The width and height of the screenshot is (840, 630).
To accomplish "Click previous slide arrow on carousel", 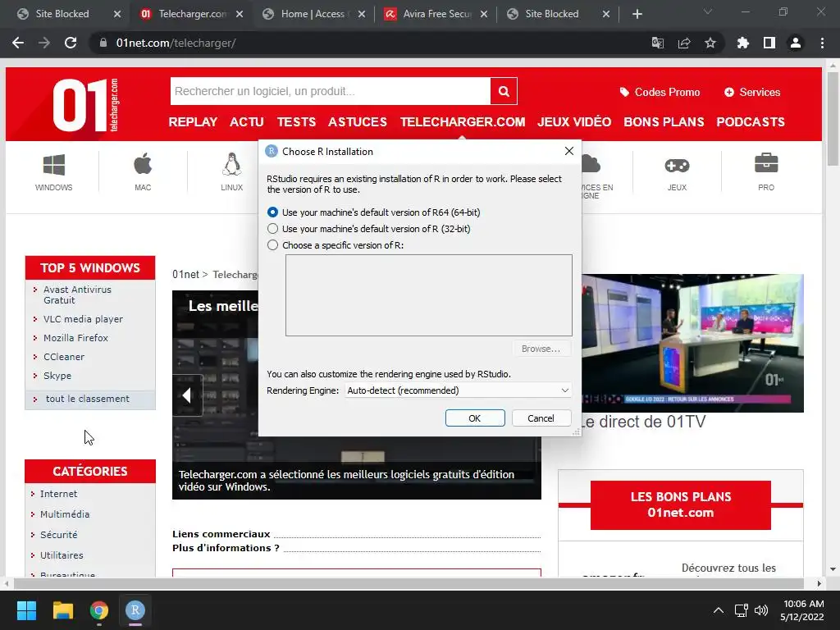I will (187, 396).
